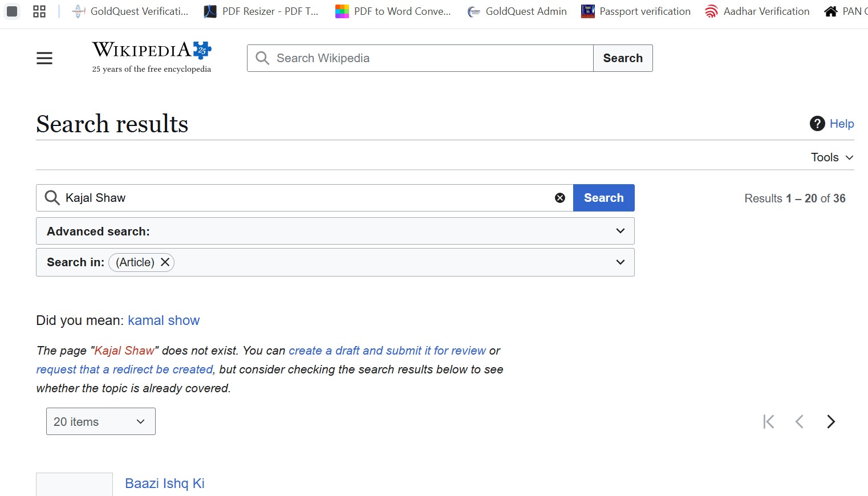Open the 20 items per page dropdown

coord(100,422)
